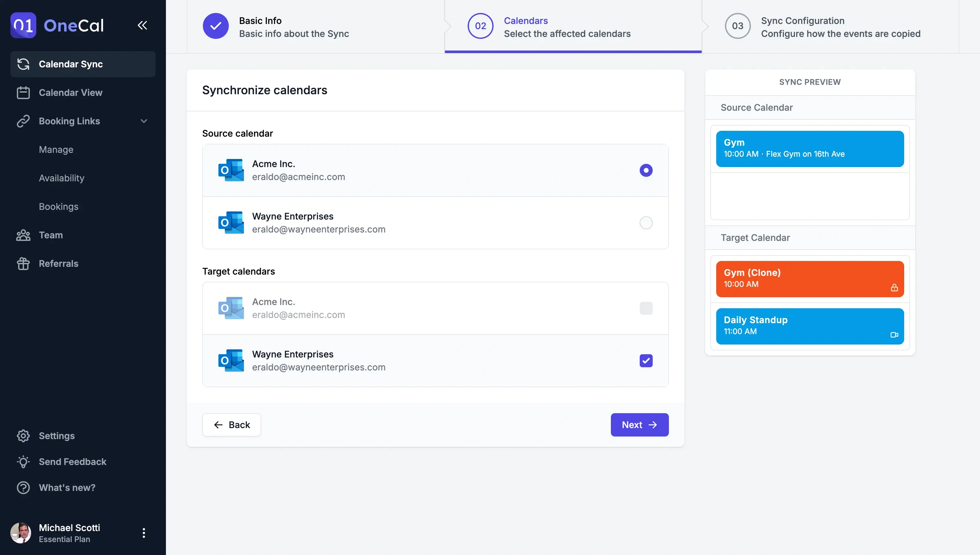
Task: Click the Next button to proceed
Action: [639, 425]
